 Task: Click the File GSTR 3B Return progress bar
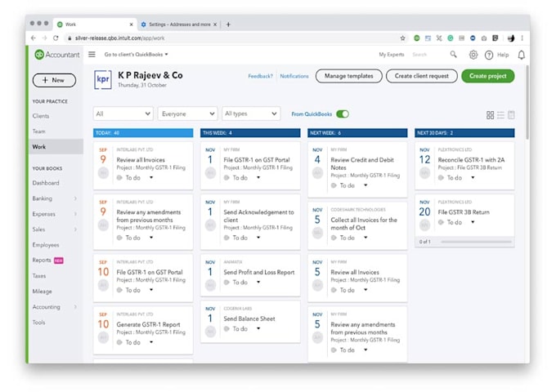pyautogui.click(x=476, y=242)
